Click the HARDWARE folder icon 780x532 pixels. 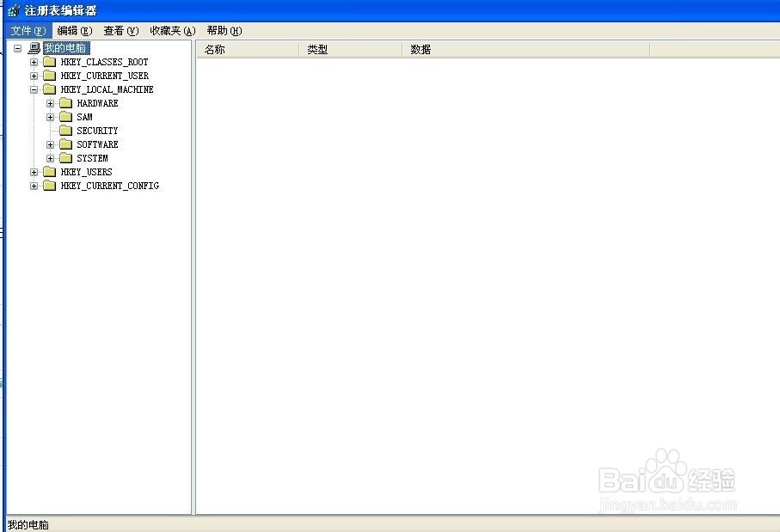[65, 103]
